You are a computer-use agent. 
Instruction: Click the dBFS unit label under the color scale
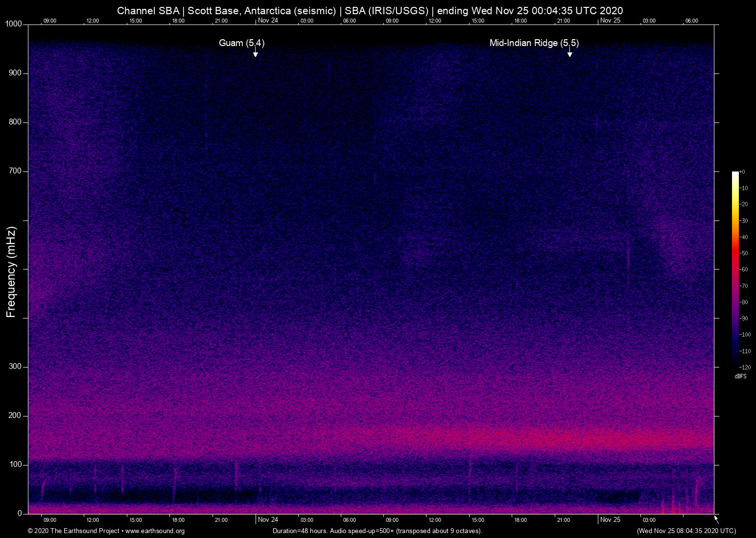(x=740, y=376)
